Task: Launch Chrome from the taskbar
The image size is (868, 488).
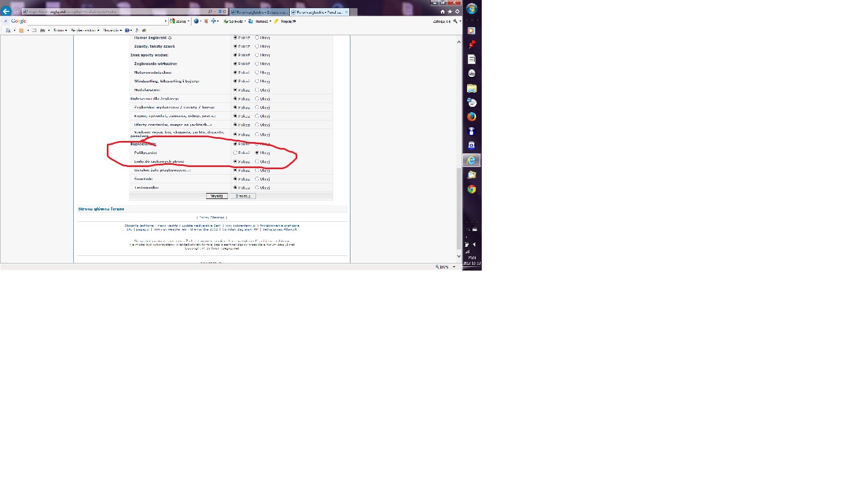Action: [x=471, y=189]
